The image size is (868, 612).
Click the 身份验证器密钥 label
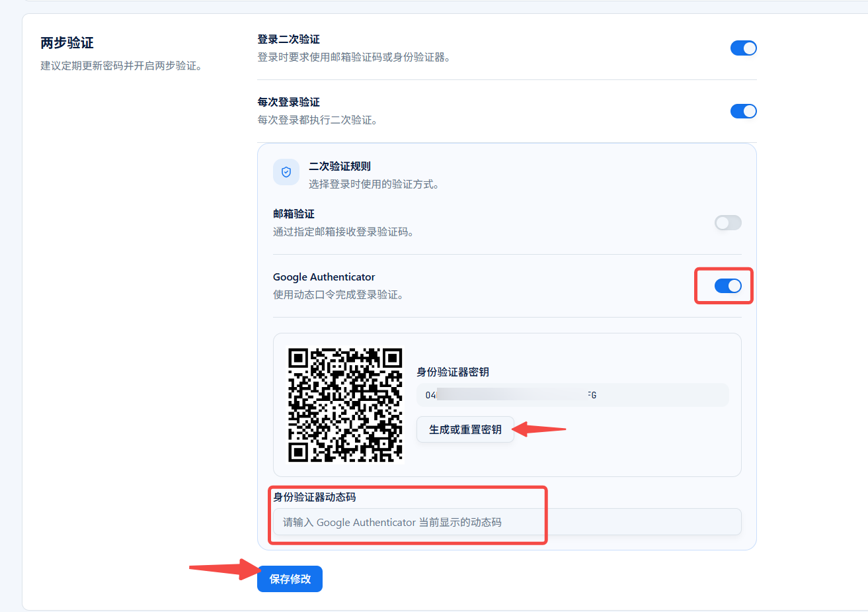pyautogui.click(x=453, y=372)
